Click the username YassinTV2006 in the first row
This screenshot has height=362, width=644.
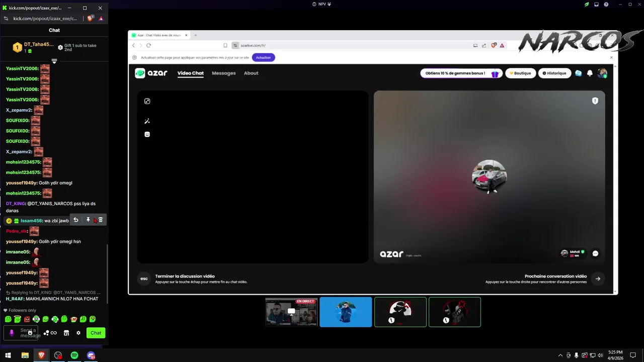pyautogui.click(x=22, y=68)
